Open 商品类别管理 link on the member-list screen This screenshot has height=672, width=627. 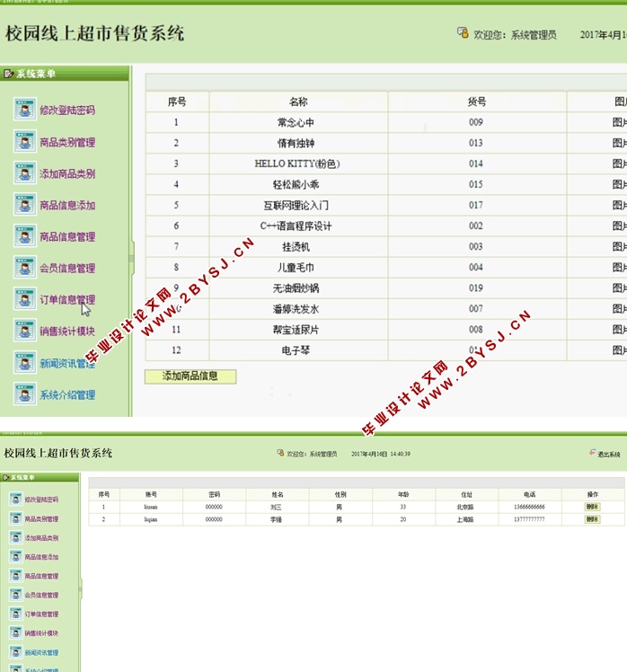41,519
